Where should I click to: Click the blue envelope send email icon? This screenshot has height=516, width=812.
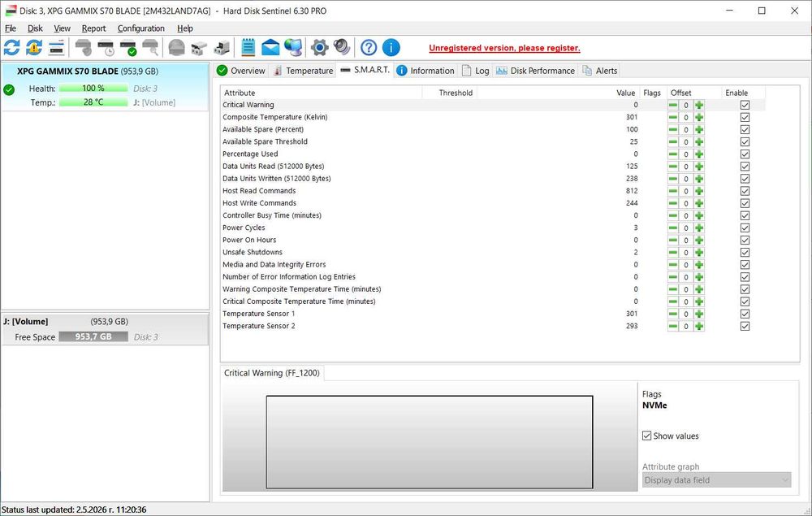[270, 48]
